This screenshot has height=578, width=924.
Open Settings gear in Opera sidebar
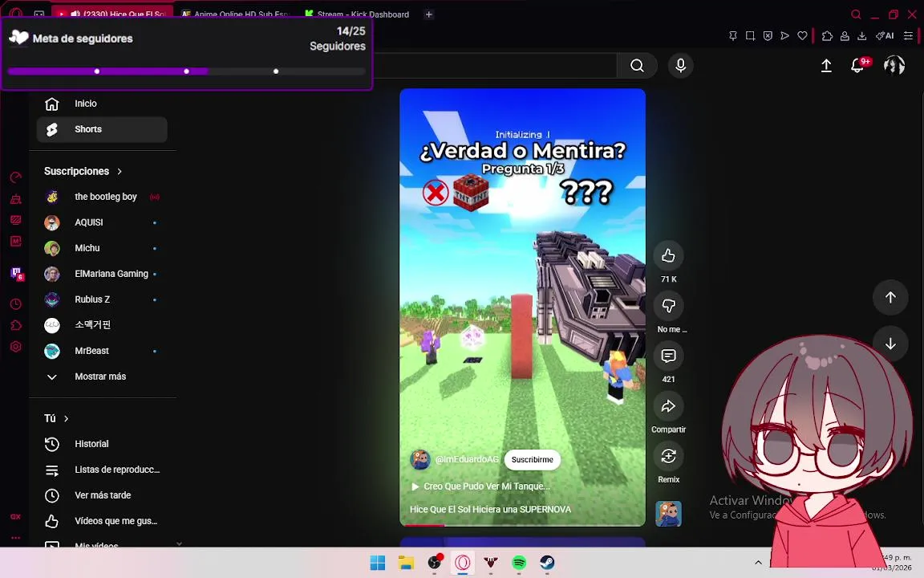pyautogui.click(x=16, y=347)
